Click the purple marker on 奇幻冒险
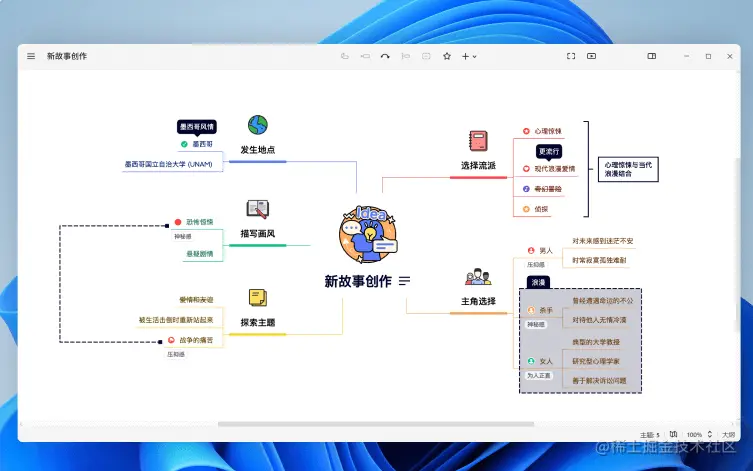The height and width of the screenshot is (471, 753). pyautogui.click(x=526, y=189)
